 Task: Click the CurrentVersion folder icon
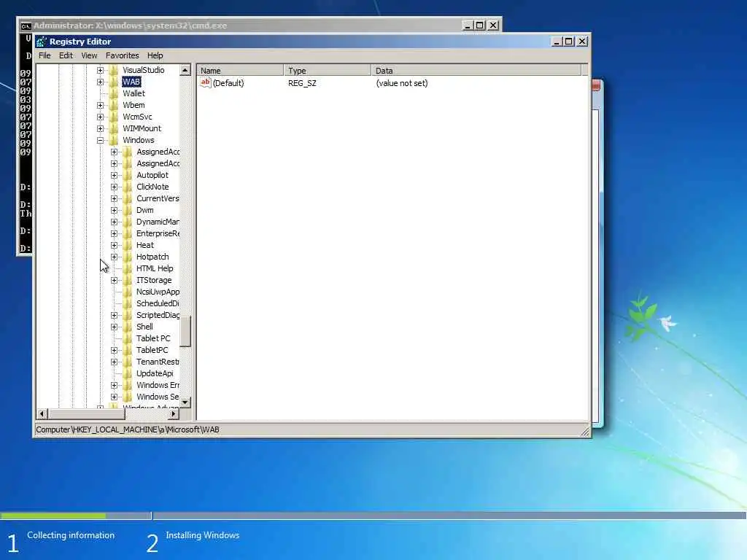click(127, 198)
